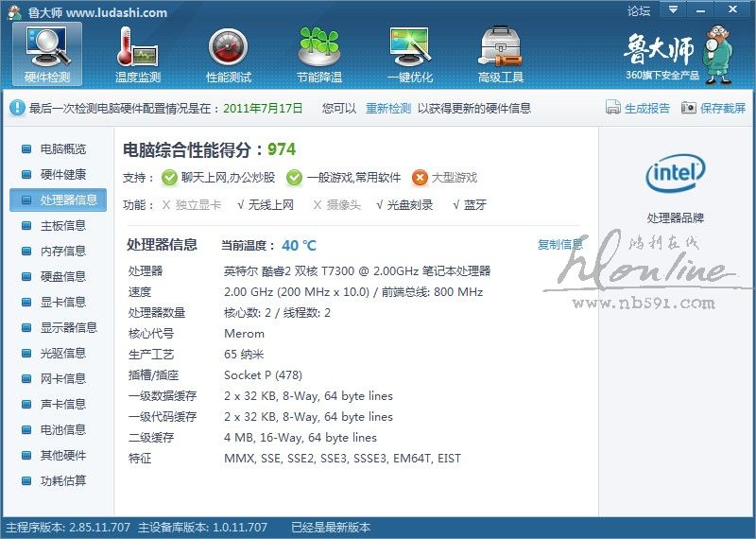Open 一键优化 one-click optimization

click(x=410, y=54)
